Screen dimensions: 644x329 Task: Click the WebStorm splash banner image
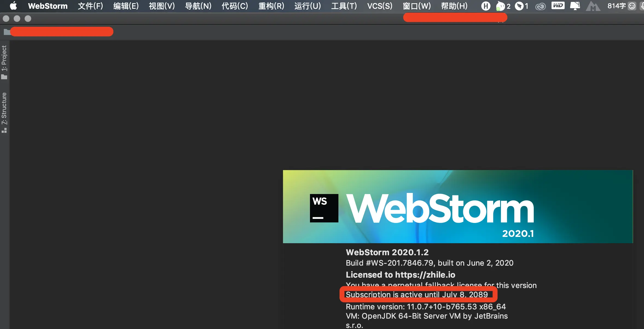[x=457, y=207]
